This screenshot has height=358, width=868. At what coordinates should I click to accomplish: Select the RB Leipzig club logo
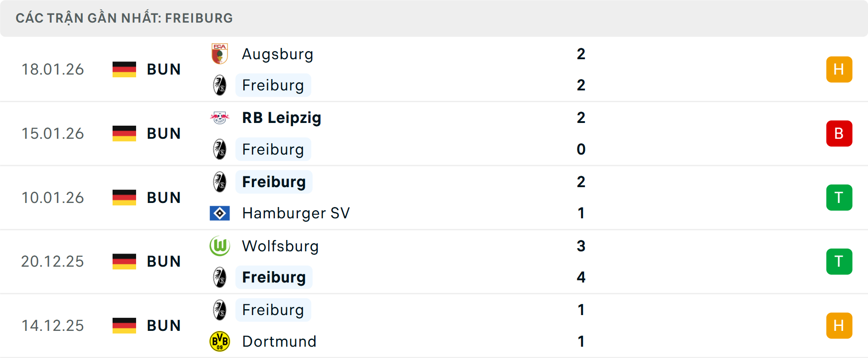[x=220, y=118]
